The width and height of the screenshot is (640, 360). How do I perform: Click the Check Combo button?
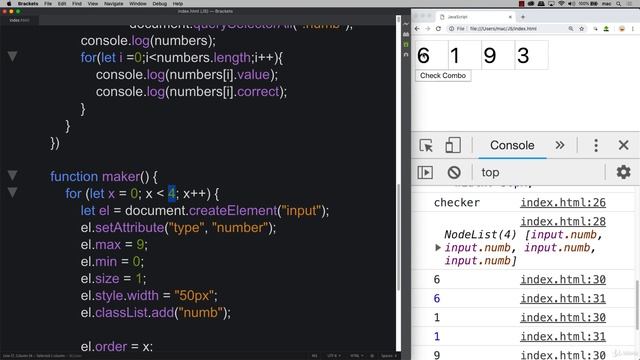443,76
